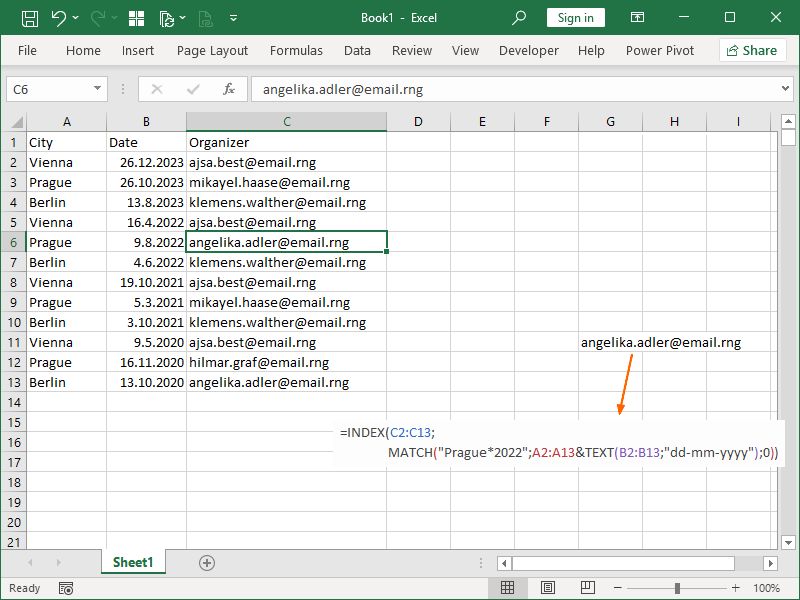Click the Organizer header cell

[287, 143]
